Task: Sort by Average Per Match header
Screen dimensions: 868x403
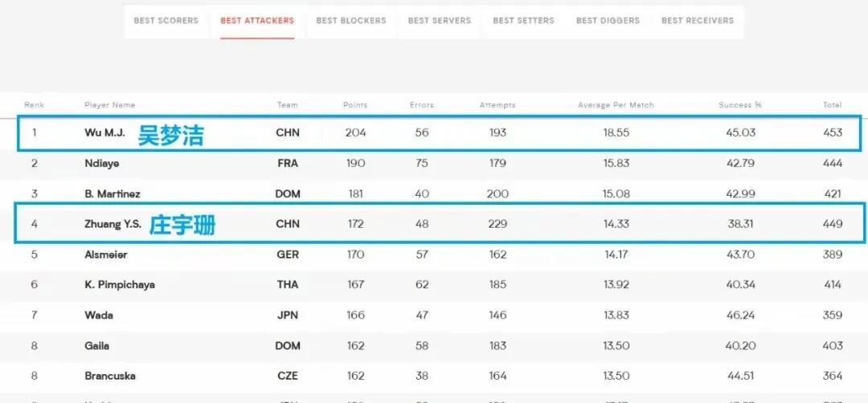Action: (x=616, y=104)
